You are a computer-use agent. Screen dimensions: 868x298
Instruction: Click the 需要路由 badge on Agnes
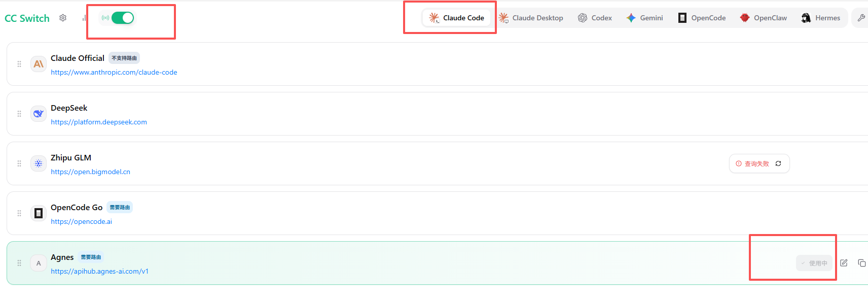pos(91,257)
